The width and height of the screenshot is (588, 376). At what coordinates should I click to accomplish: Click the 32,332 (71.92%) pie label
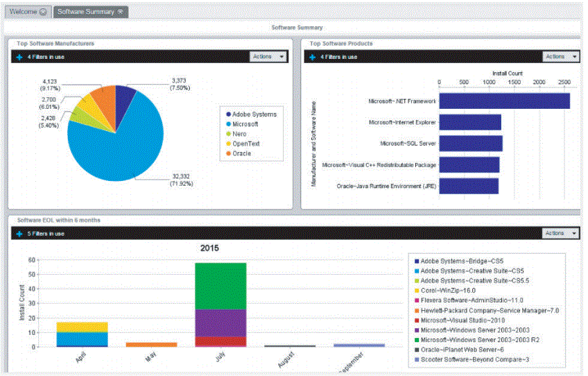coord(182,180)
